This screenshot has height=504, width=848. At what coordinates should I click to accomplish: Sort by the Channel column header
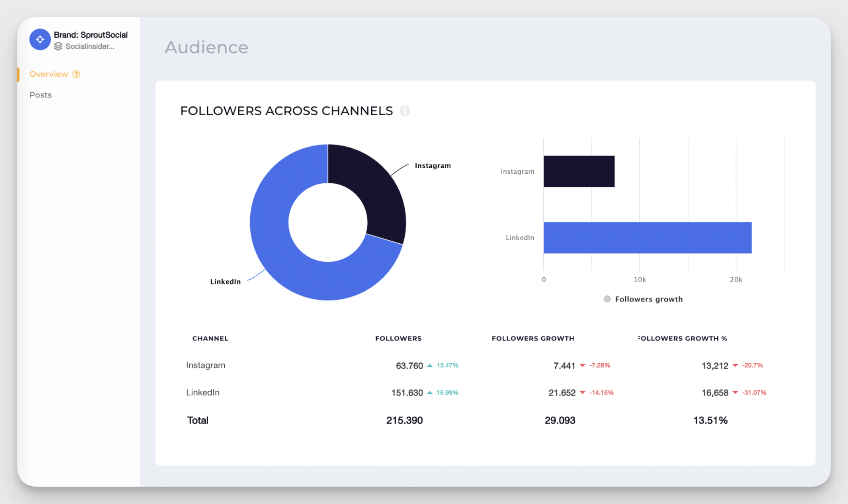210,338
